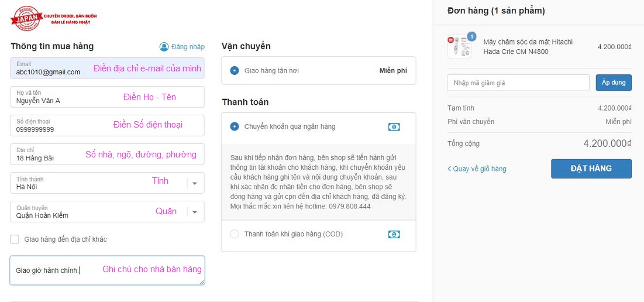Expand the Tỉnh thành dropdown arrow
This screenshot has height=302, width=644.
pos(195,183)
